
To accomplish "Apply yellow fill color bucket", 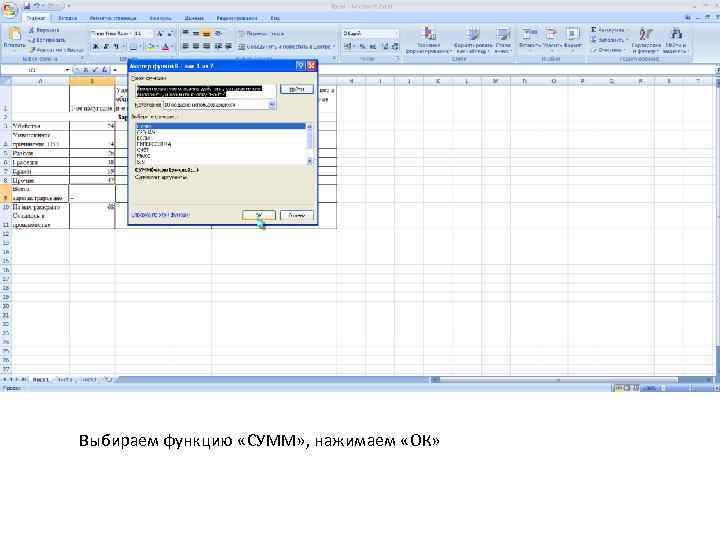I will 149,46.
